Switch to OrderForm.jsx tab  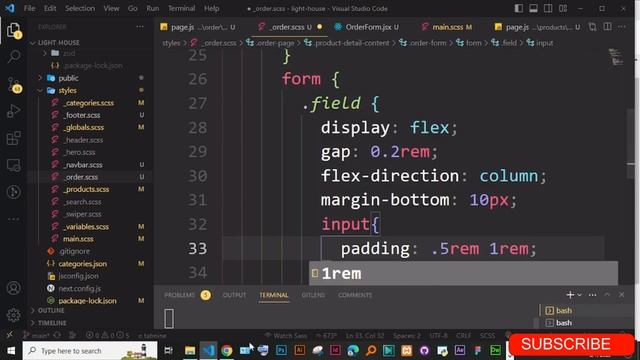[367, 27]
